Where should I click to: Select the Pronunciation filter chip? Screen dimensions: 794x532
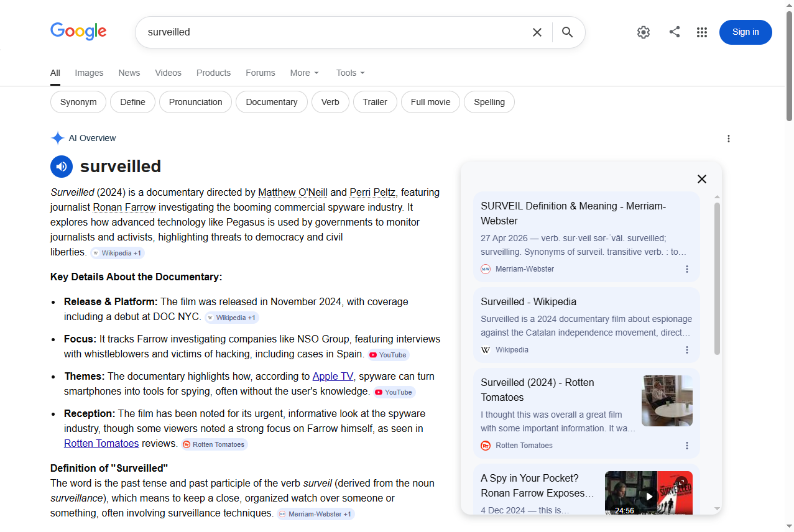click(x=195, y=102)
